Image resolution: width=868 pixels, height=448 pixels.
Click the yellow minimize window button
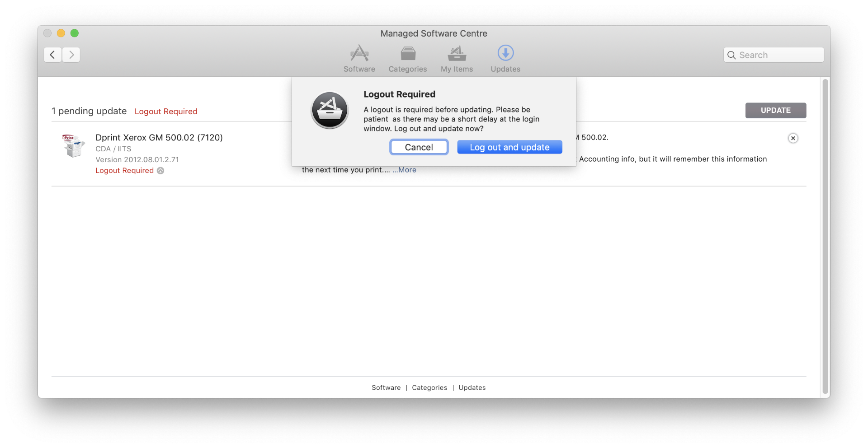click(61, 33)
